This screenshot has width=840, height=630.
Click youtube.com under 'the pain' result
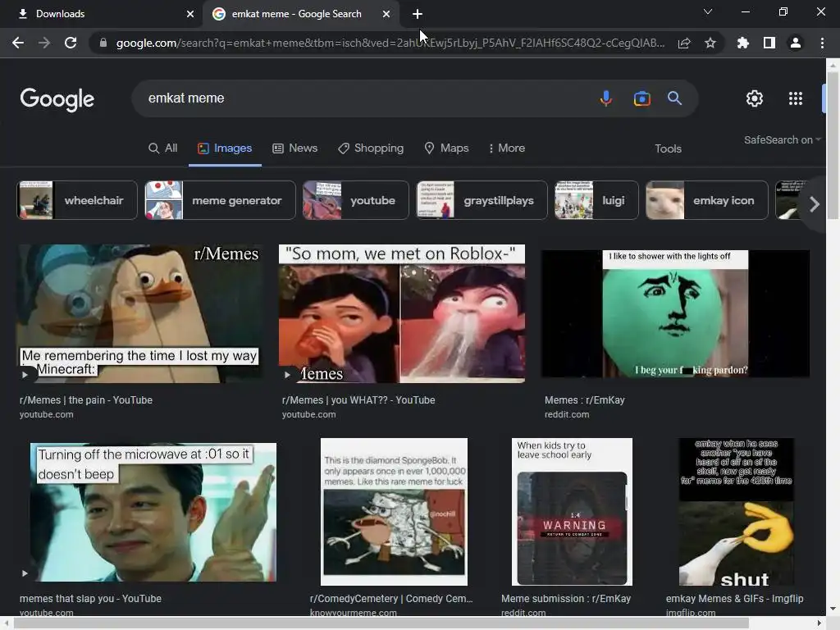[47, 414]
